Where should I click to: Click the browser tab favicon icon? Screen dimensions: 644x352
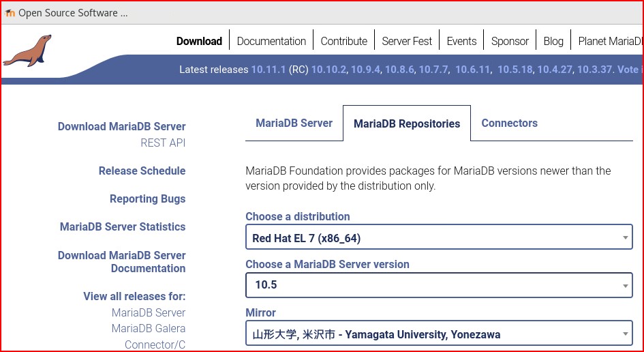point(10,13)
